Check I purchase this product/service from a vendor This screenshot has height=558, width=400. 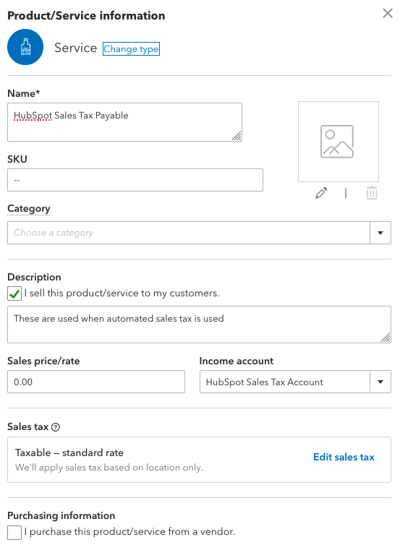point(14,532)
